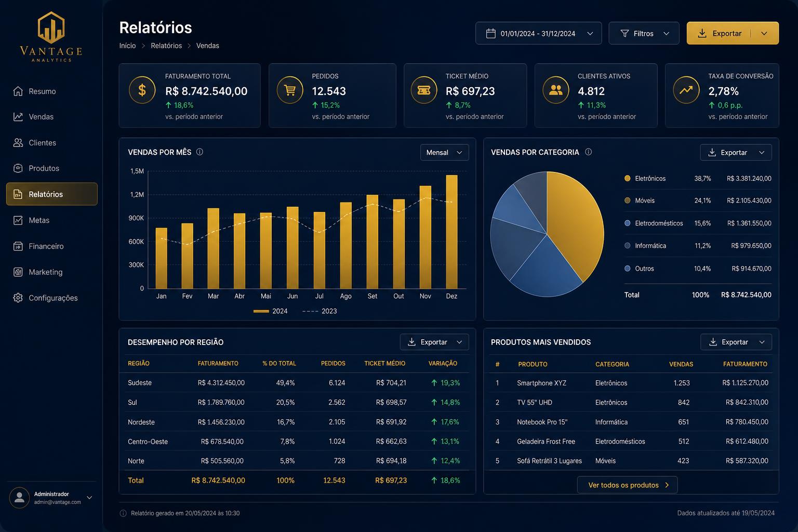Viewport: 798px width, 532px height.
Task: Click the Eletrônicos legend color dot
Action: 627,179
